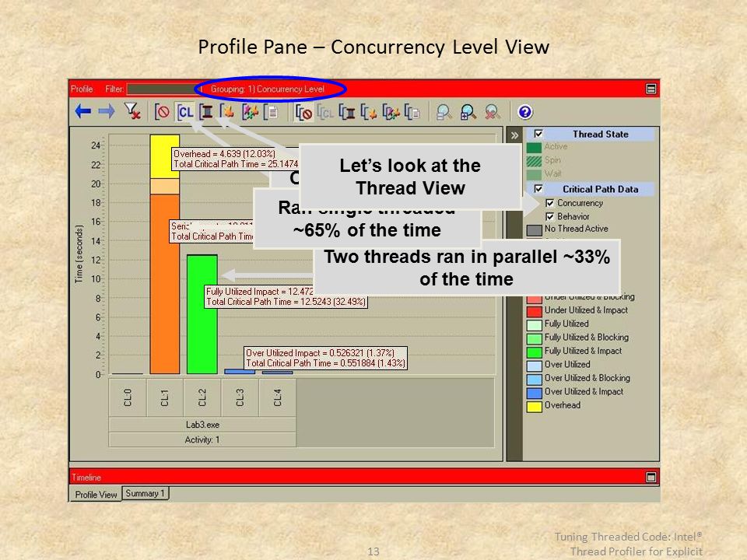
Task: Click the magnifier with plus zoom icon
Action: [x=468, y=112]
